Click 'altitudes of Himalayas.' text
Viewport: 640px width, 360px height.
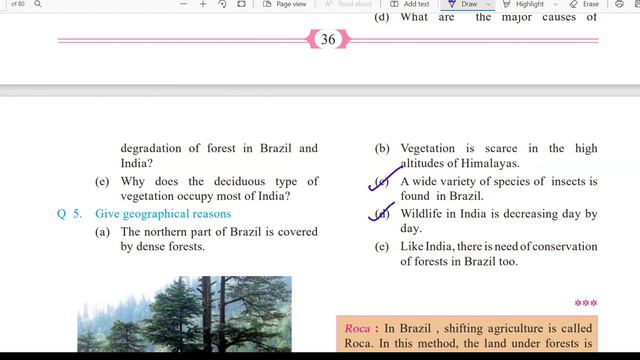[x=460, y=164]
